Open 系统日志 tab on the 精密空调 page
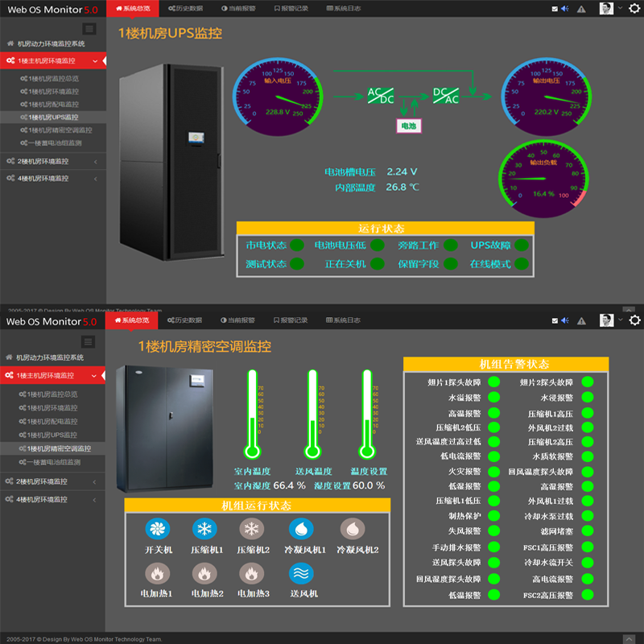The height and width of the screenshot is (644, 644). 343,320
